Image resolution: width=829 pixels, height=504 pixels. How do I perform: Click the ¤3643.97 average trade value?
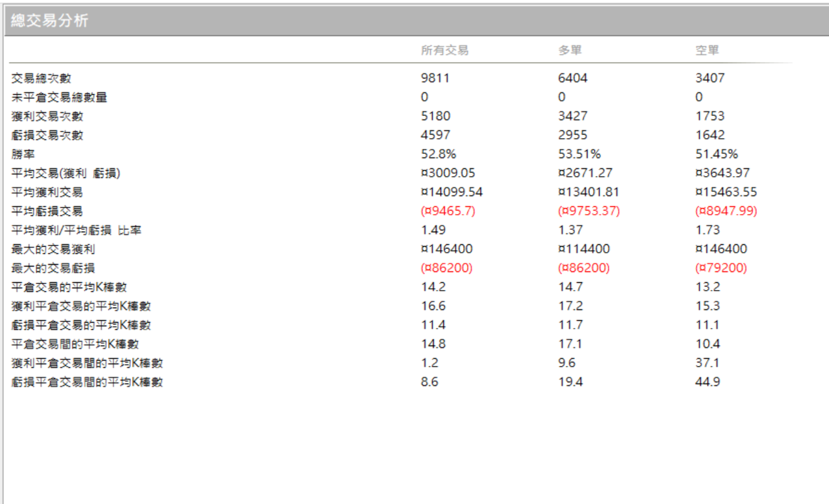722,173
